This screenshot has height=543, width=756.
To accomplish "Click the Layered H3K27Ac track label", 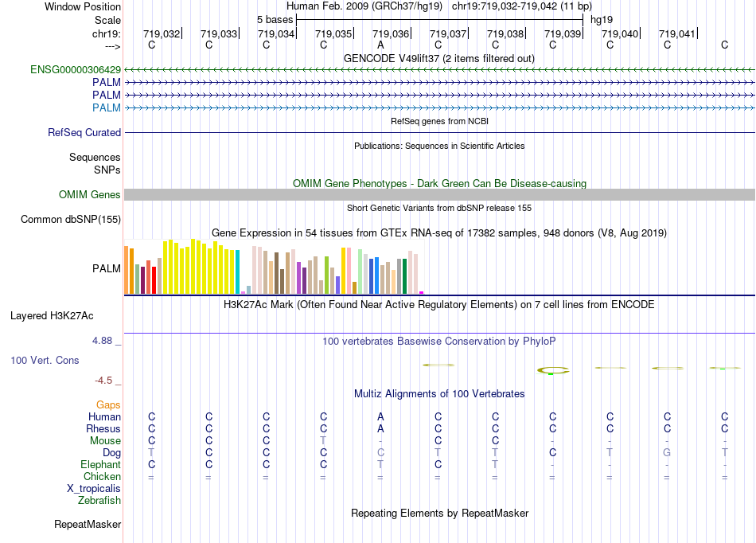I will click(x=52, y=315).
